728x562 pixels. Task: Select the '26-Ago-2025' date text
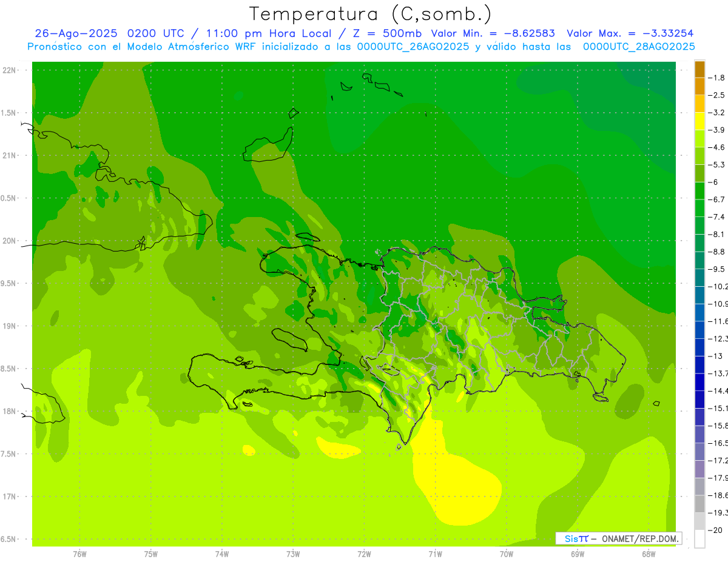coord(75,33)
